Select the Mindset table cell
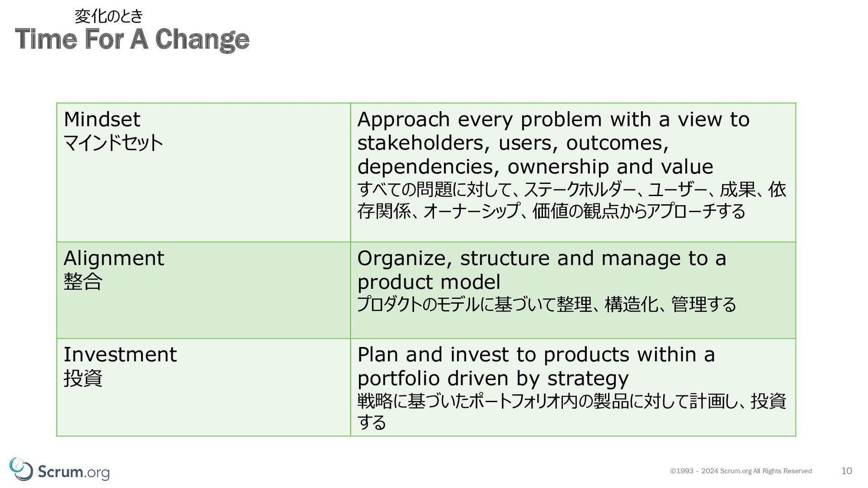868x488 pixels. 203,172
